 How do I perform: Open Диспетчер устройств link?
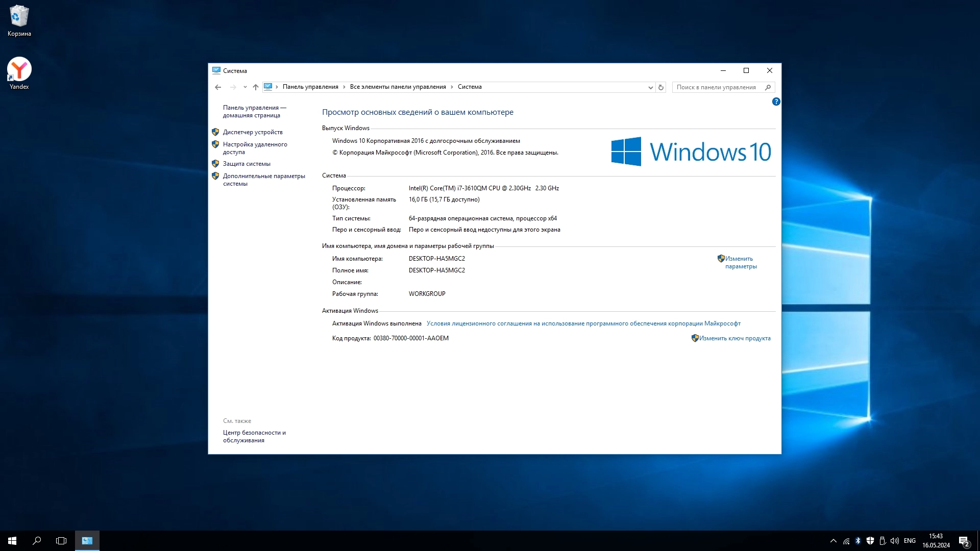tap(252, 132)
